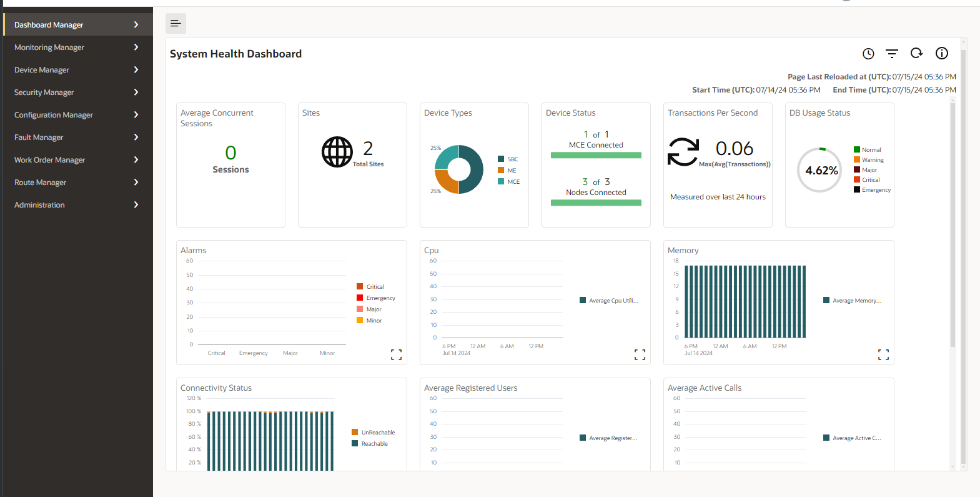Click the End Time (UTC) value
Screen dimensions: 980x497
(924, 89)
